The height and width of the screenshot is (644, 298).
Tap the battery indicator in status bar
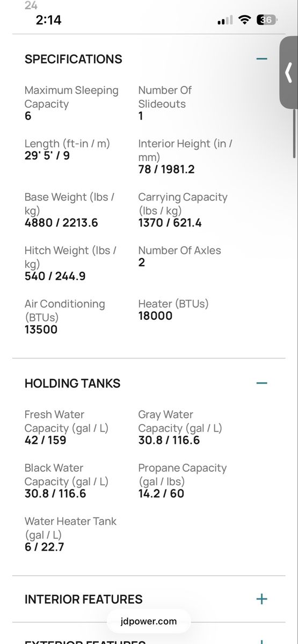pos(267,20)
